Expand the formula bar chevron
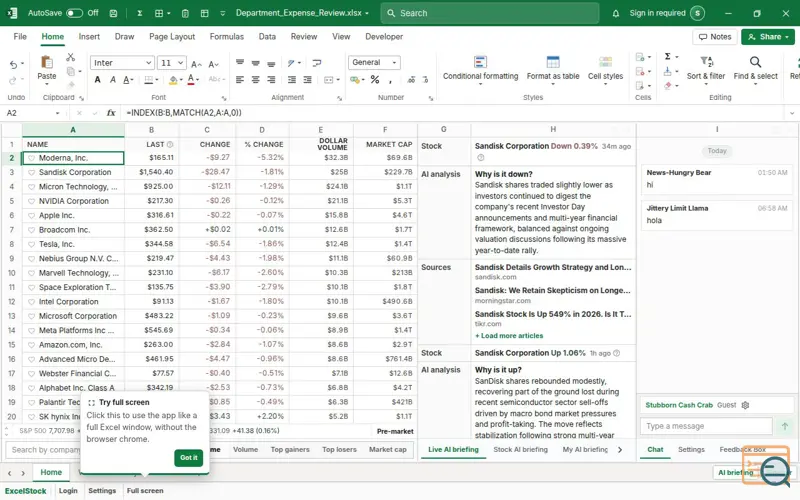The width and height of the screenshot is (800, 500). pos(791,113)
